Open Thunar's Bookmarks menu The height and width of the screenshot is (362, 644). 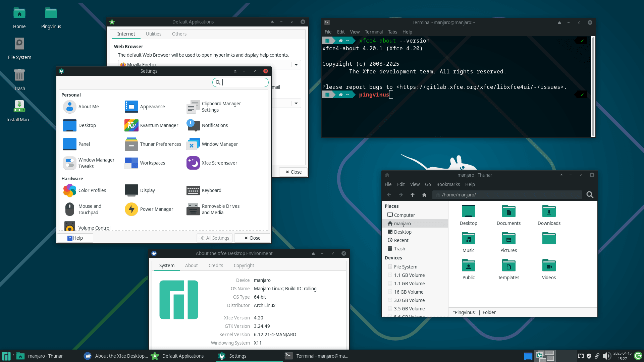click(448, 184)
